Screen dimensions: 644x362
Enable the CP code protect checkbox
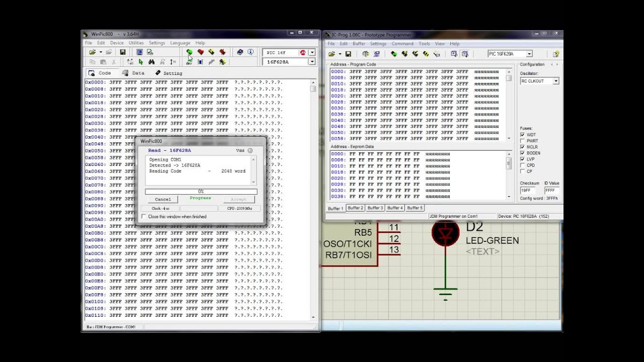[x=523, y=171]
